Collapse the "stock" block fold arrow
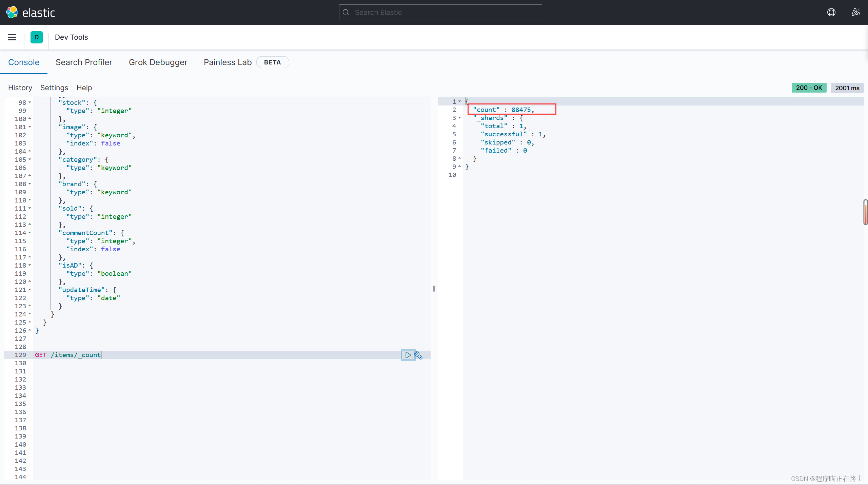Screen dimensions: 868x485 point(30,102)
